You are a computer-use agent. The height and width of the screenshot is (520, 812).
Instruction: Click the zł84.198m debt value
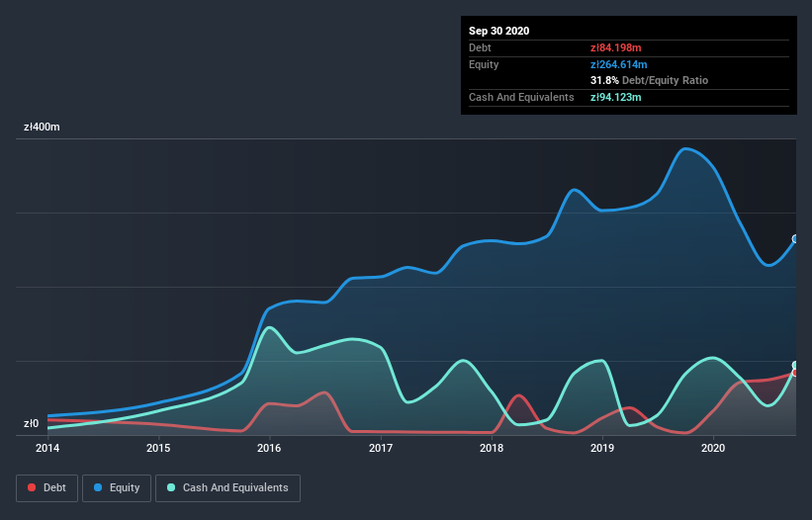tap(616, 47)
